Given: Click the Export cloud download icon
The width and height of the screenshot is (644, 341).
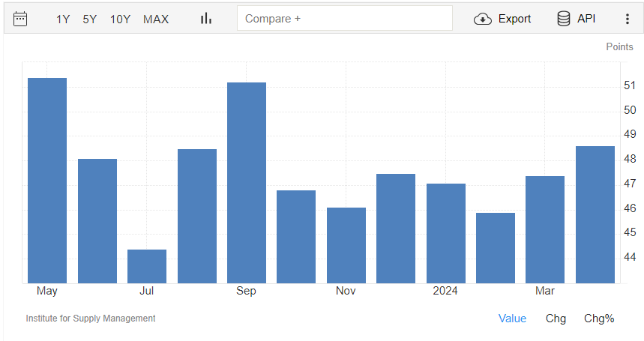Looking at the screenshot, I should click(x=483, y=19).
